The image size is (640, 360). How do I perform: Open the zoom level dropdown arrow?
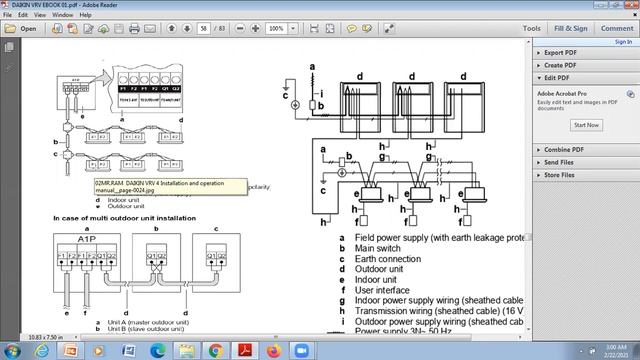coord(293,29)
